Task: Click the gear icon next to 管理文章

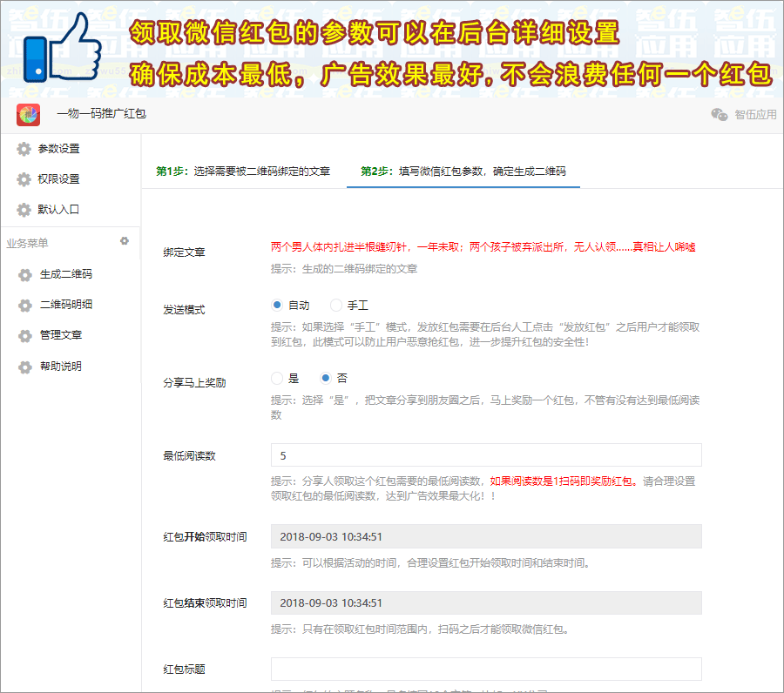Action: tap(25, 336)
